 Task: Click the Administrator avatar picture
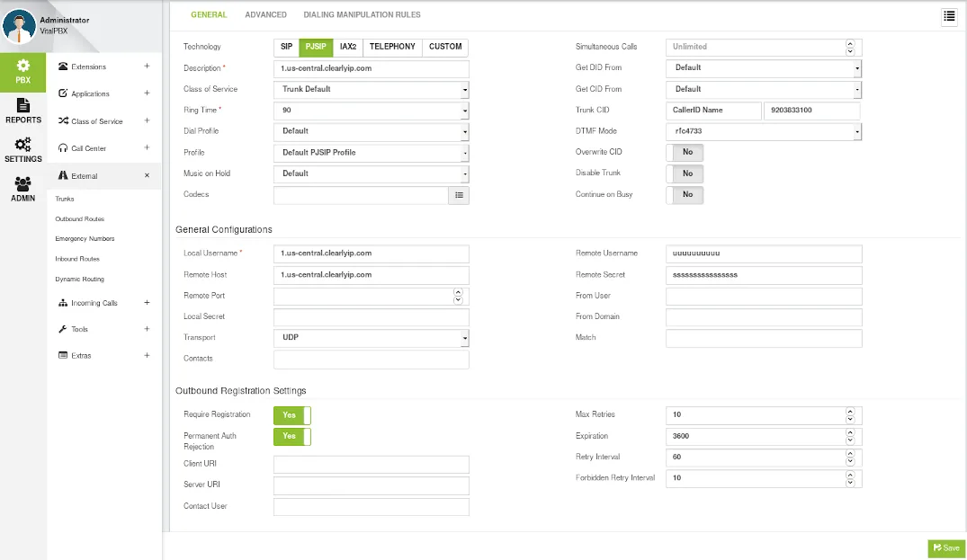(x=19, y=26)
